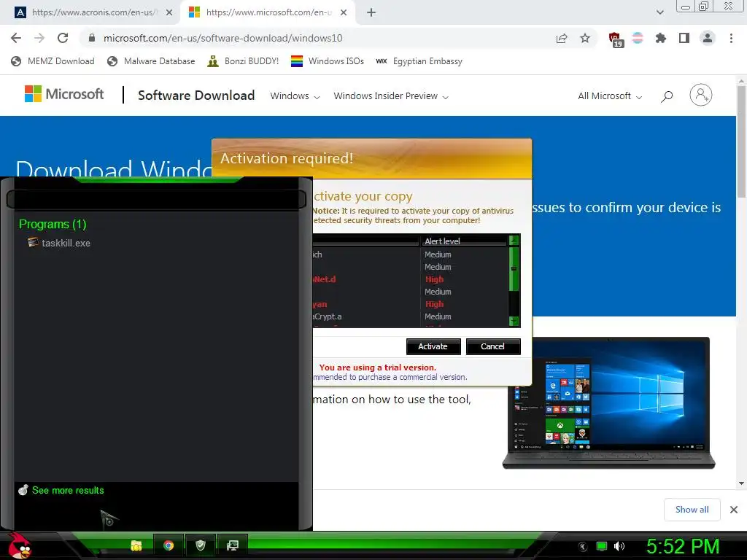The height and width of the screenshot is (560, 747).
Task: Open the Bonzi BUDDY! bookmark
Action: point(243,61)
